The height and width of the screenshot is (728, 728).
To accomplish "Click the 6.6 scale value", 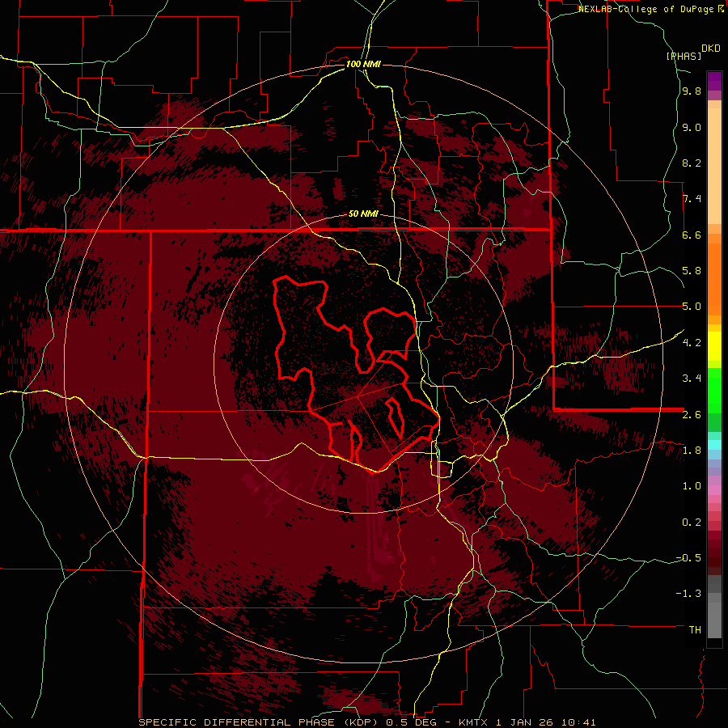I will [692, 235].
